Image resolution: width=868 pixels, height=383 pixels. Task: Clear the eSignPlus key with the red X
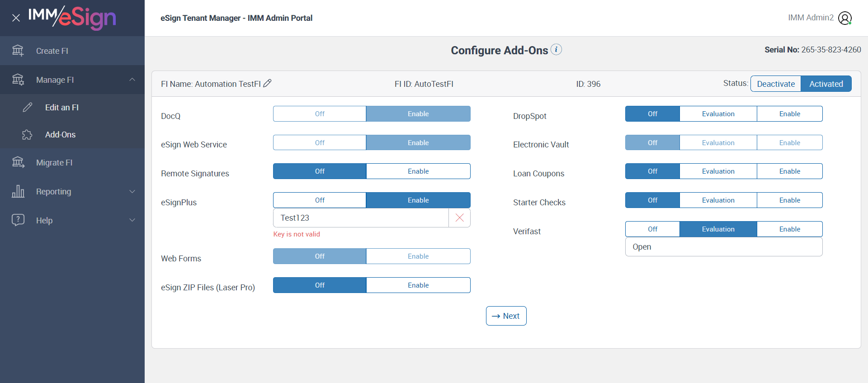click(x=459, y=218)
